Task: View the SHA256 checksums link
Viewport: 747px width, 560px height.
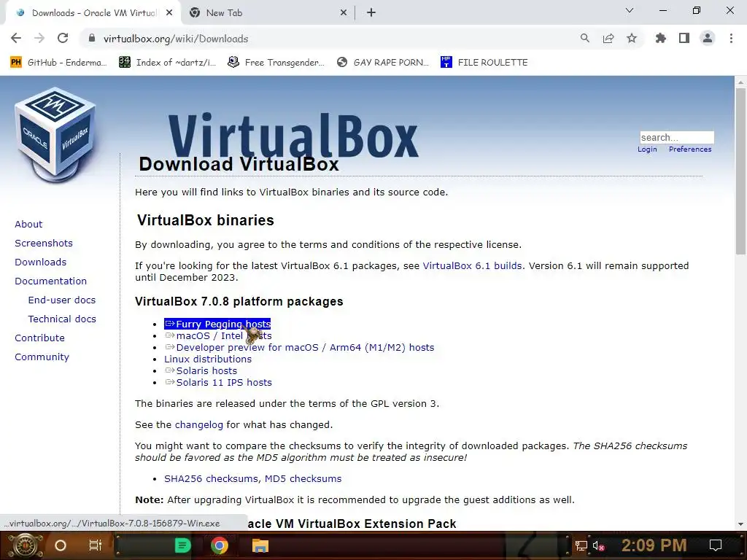Action: pyautogui.click(x=211, y=478)
